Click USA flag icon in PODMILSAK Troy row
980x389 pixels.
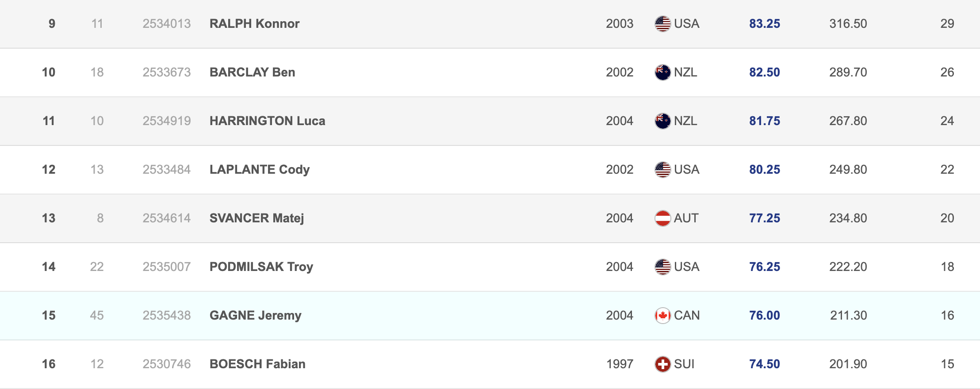pos(662,267)
